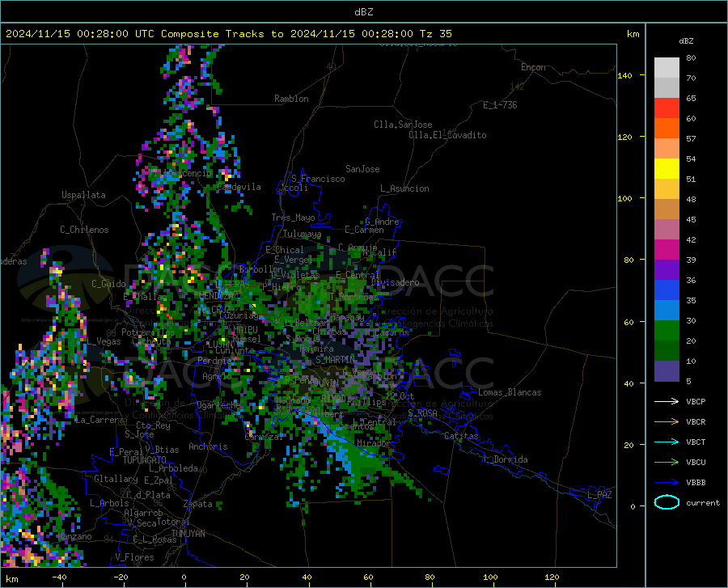
Task: Click the 120 km horizontal axis tick
Action: pos(552,577)
